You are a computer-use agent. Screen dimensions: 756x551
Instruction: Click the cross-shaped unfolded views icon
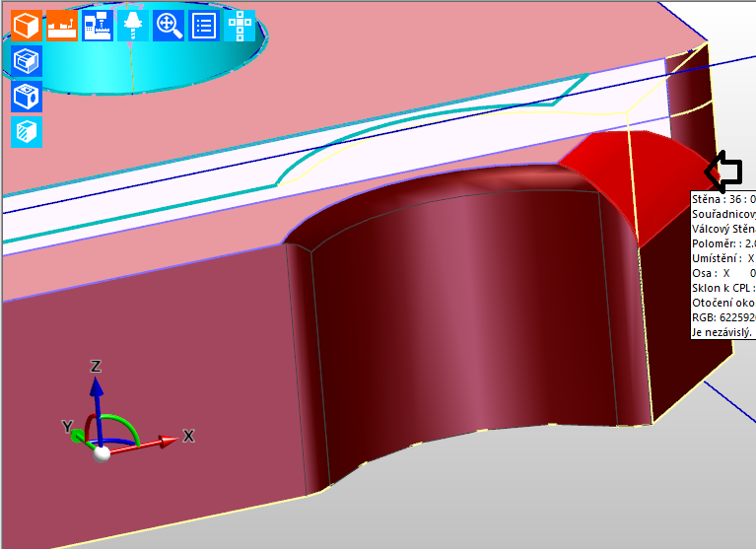point(239,26)
